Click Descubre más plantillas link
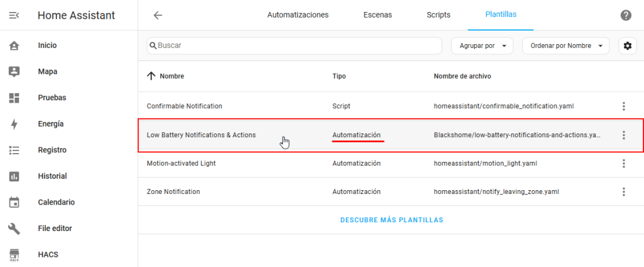Viewport: 644px width, 267px height. click(391, 220)
